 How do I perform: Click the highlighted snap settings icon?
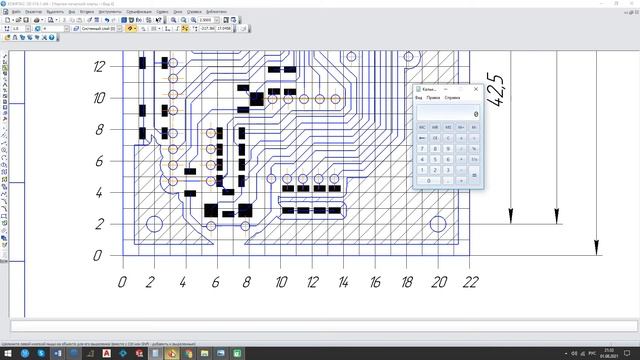(130, 29)
